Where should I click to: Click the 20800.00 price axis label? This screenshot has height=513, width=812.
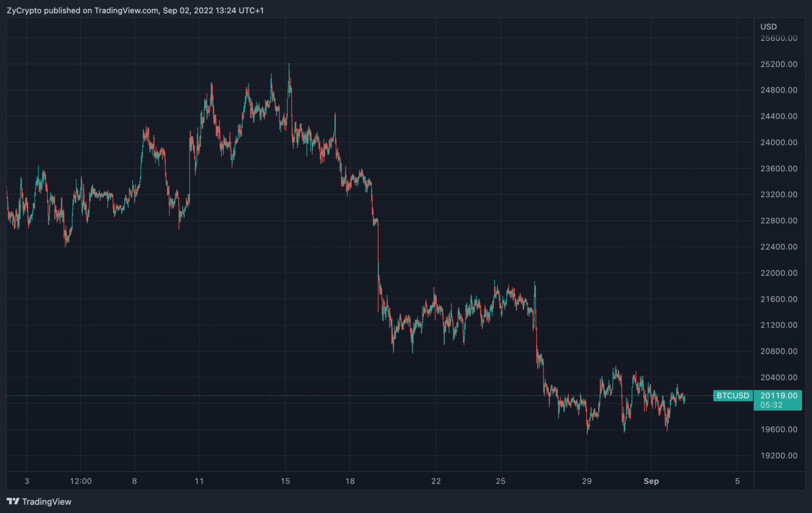pyautogui.click(x=779, y=351)
